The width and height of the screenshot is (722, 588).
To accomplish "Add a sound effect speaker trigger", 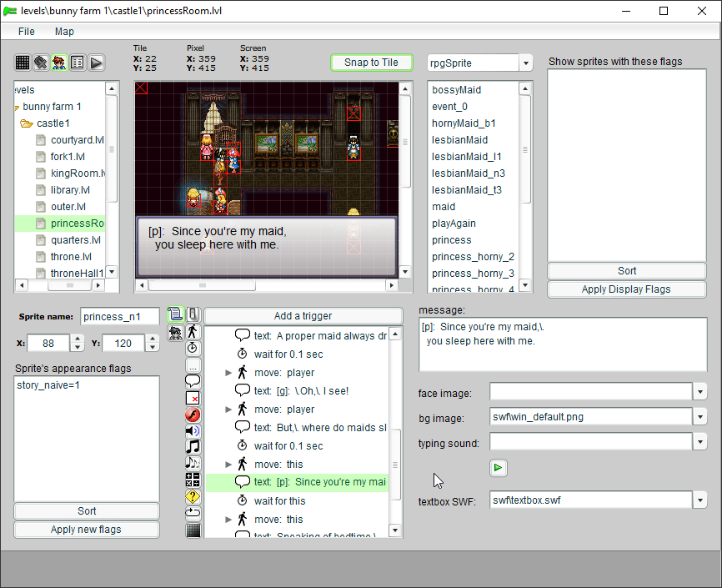I will click(193, 430).
